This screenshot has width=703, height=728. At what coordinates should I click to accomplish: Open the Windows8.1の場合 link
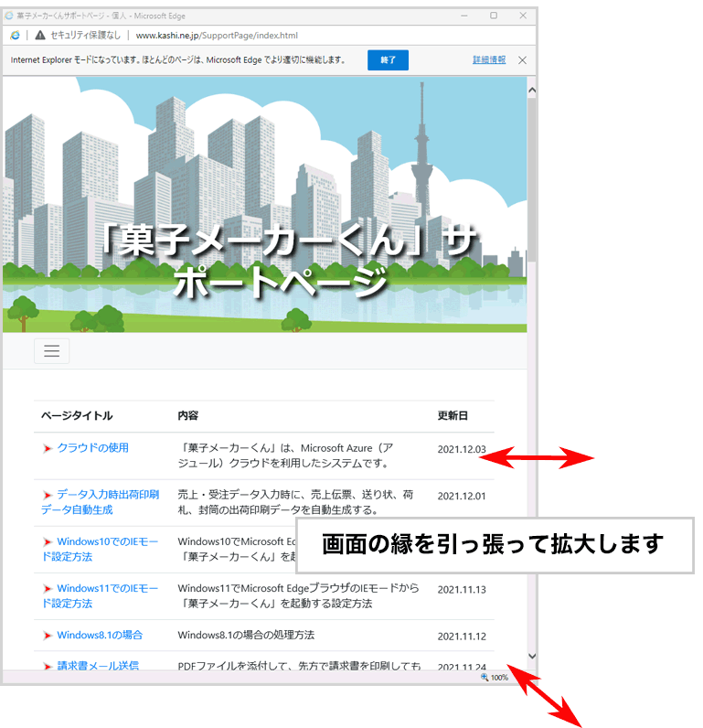[100, 635]
